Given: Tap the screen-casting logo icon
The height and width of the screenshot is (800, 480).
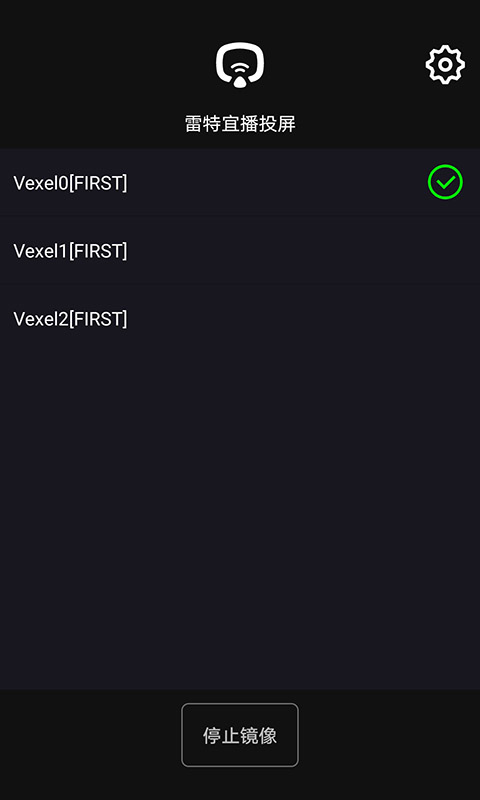Looking at the screenshot, I should [240, 65].
